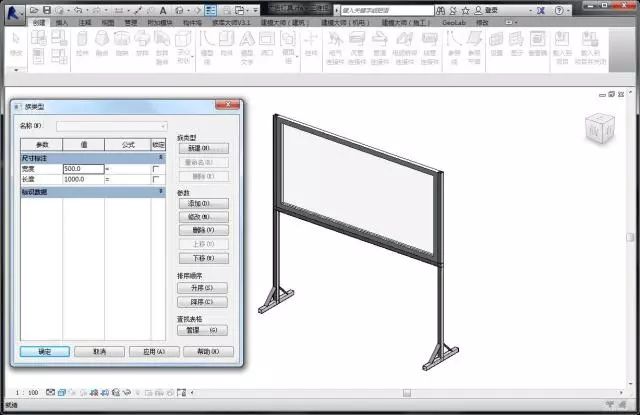Tick the lock checkbox for the 宽度 row
Viewport: 640px width, 415px height.
[x=156, y=169]
